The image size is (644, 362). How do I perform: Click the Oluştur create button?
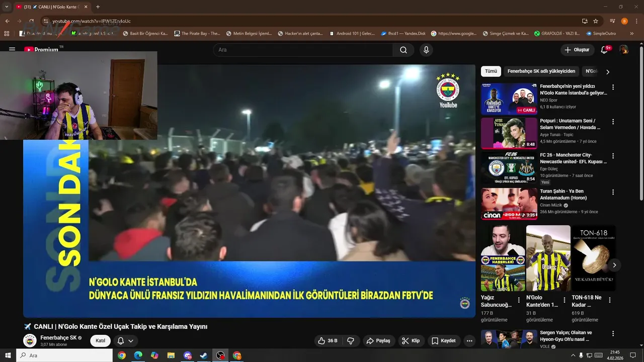pyautogui.click(x=578, y=50)
